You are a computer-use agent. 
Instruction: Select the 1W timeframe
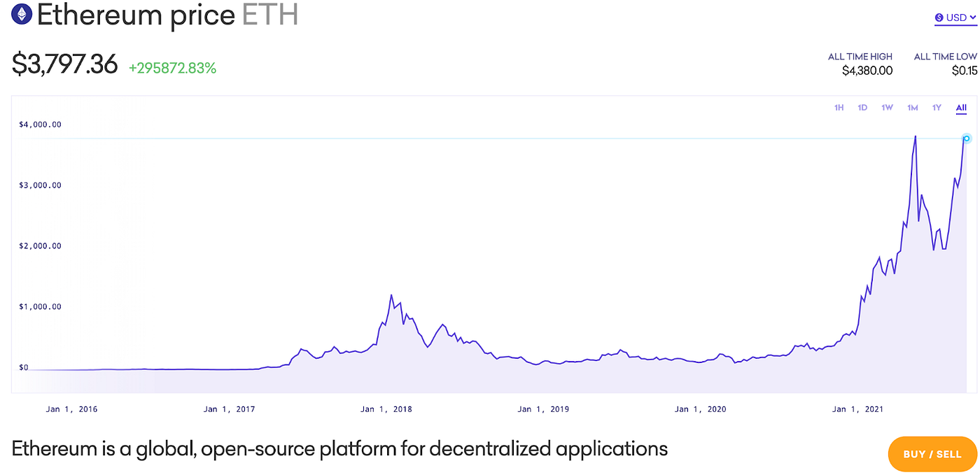tap(887, 107)
